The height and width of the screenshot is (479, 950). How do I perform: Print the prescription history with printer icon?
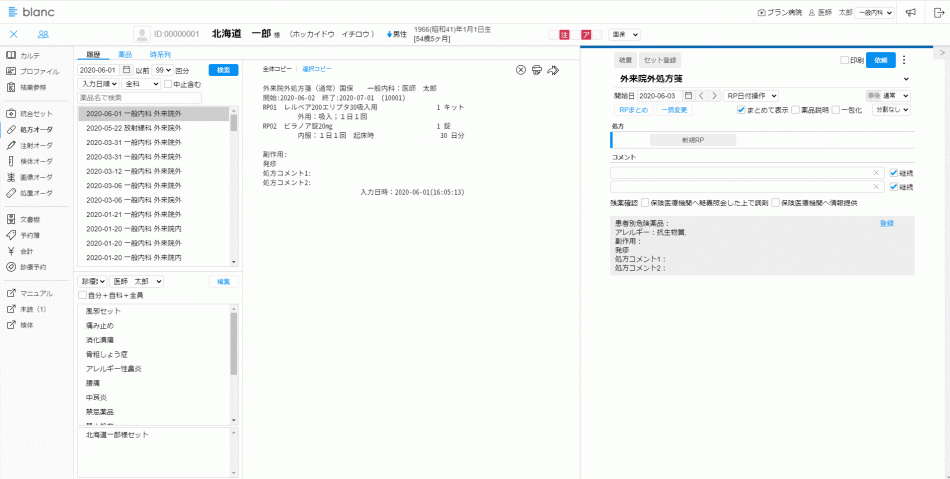point(536,70)
